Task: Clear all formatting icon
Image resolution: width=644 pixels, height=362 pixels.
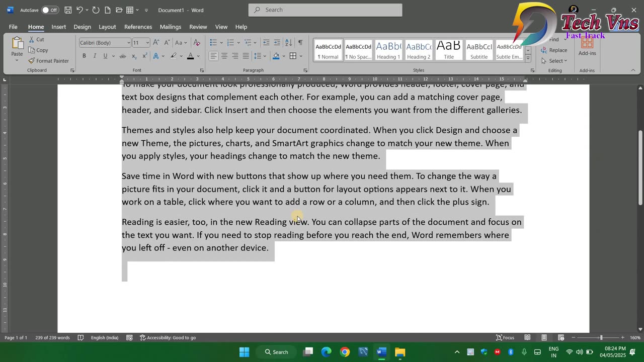Action: coord(197,43)
